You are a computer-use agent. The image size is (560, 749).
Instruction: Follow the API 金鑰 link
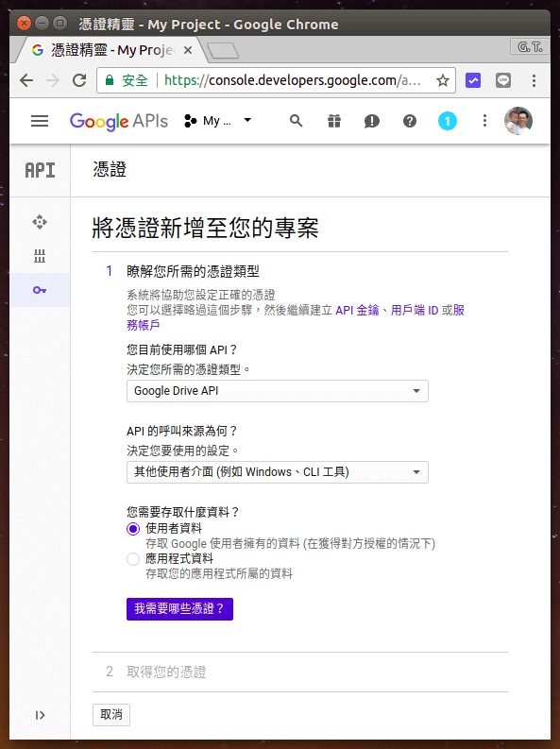click(357, 311)
